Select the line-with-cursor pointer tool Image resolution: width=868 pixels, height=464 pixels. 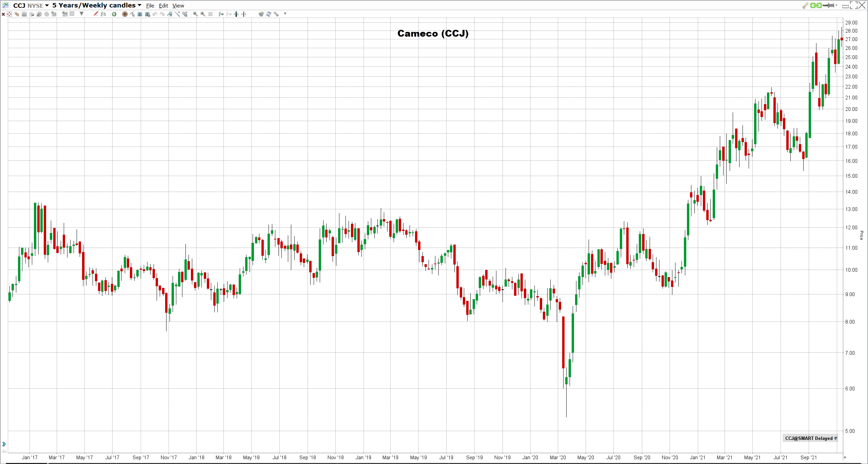(132, 14)
